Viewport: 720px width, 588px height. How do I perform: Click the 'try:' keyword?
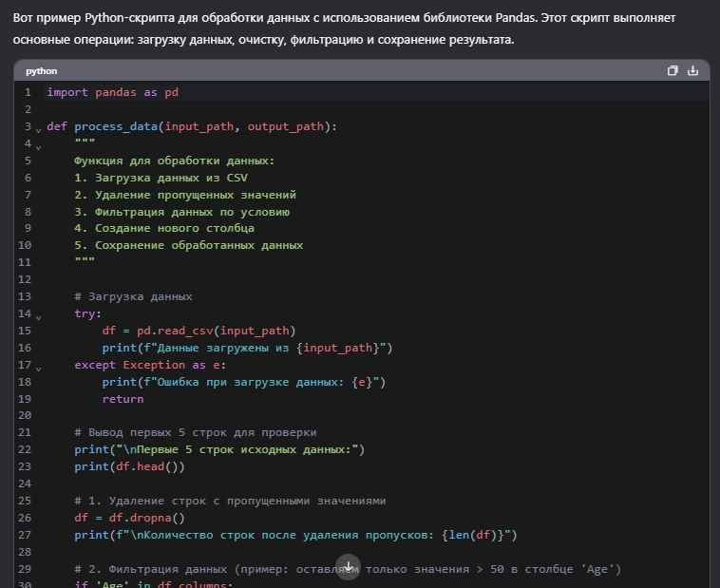[x=87, y=313]
